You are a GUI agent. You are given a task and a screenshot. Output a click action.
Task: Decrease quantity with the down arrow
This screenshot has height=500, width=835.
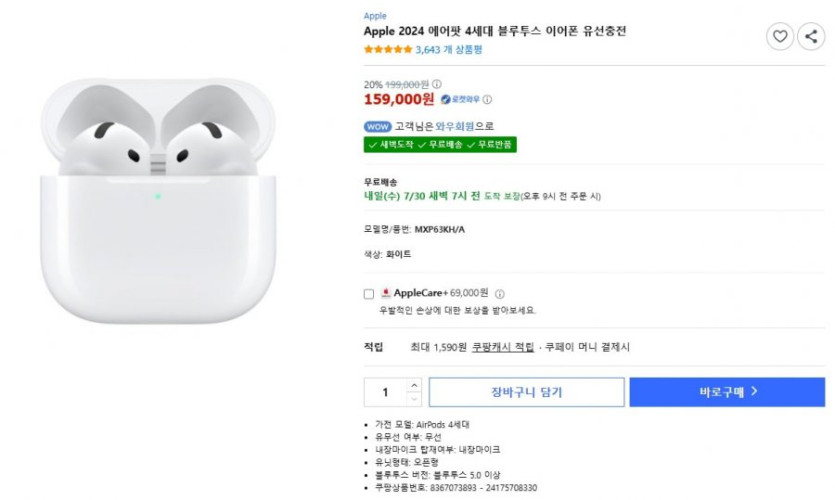click(x=414, y=399)
